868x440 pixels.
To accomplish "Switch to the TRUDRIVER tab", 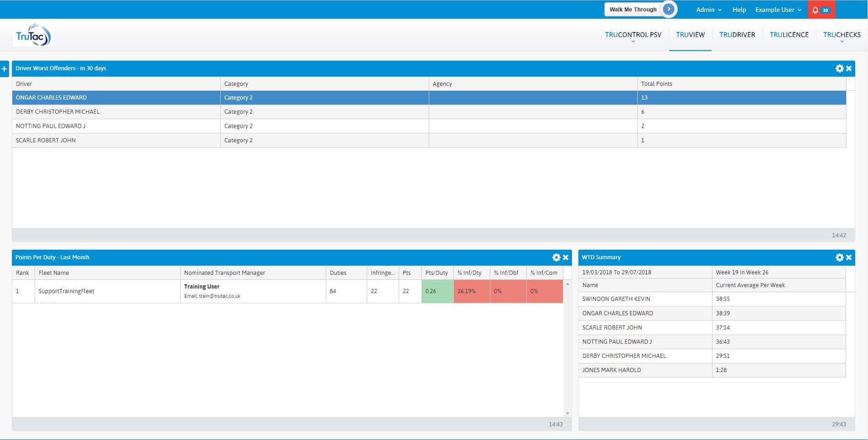I will 737,35.
